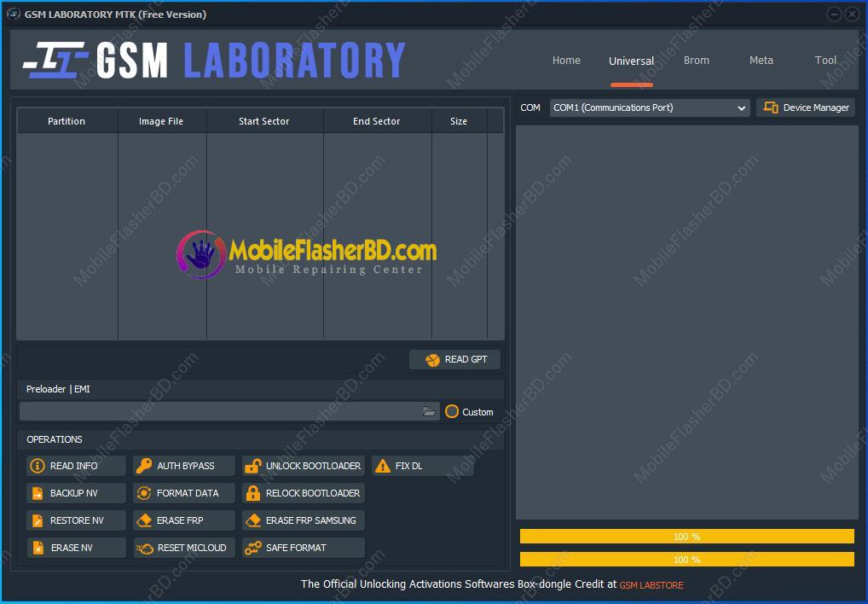The height and width of the screenshot is (604, 868).
Task: Click the RELOCK BOOTLOADER padlock icon
Action: click(x=253, y=493)
